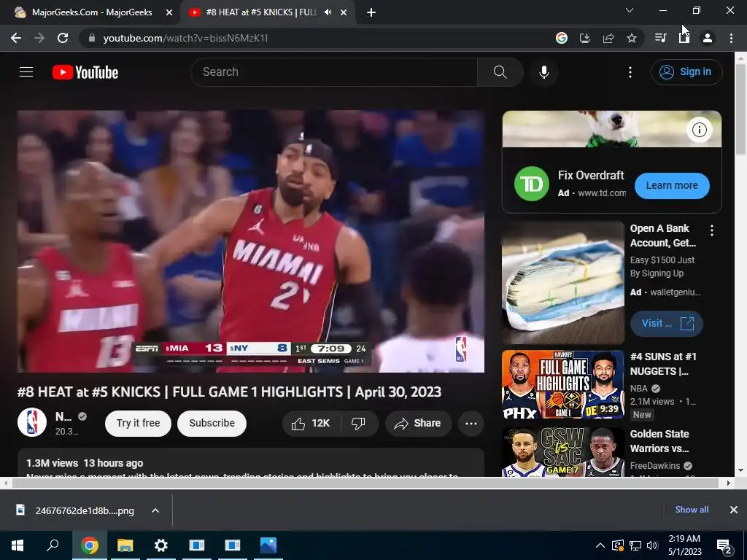This screenshot has height=560, width=747.
Task: Click the Try it free button
Action: [x=138, y=424]
